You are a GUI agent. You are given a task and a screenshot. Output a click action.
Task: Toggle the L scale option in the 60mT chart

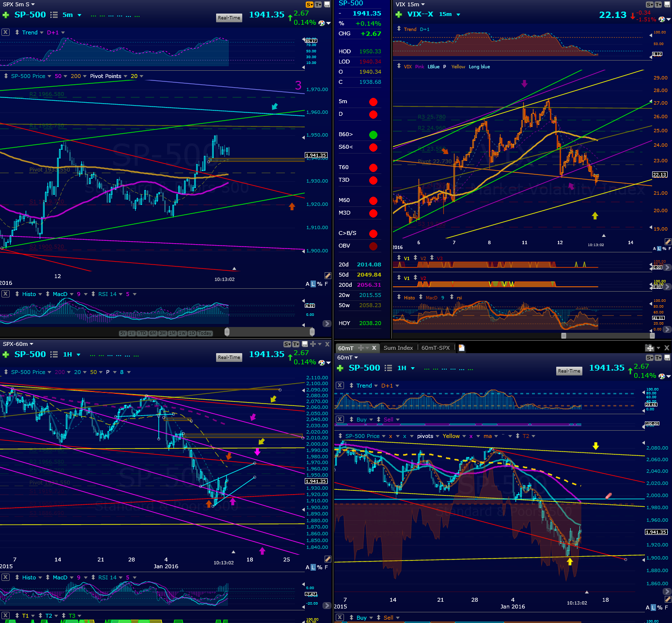click(653, 607)
